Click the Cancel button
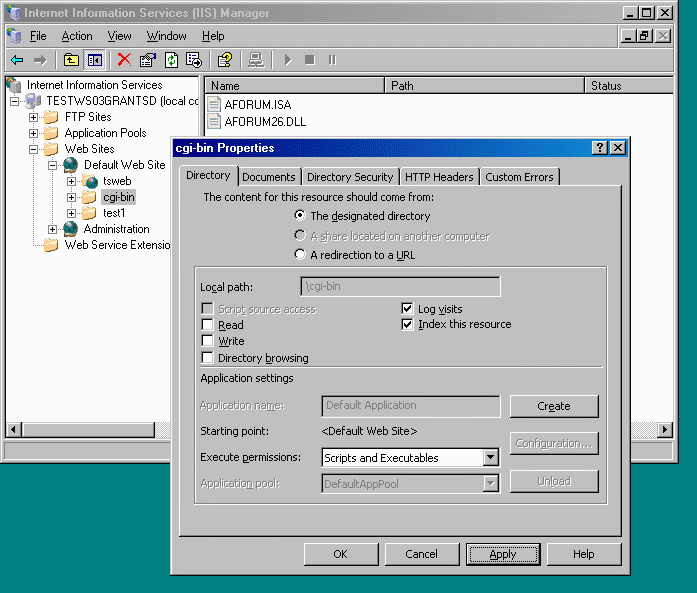The width and height of the screenshot is (697, 593). point(421,554)
